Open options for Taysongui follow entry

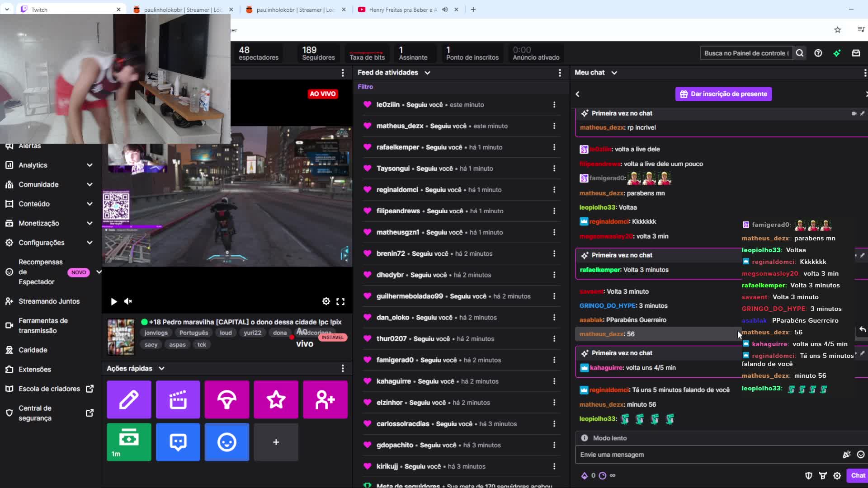[554, 169]
